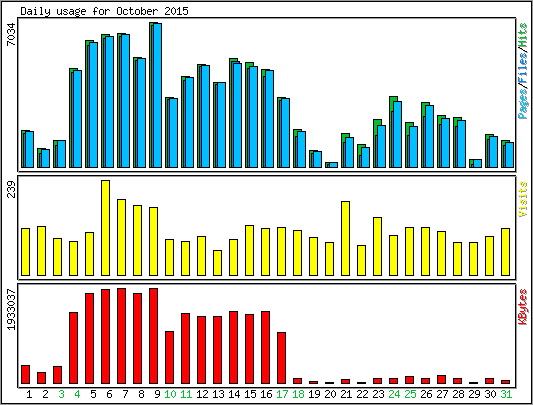The image size is (533, 405).
Task: Select the day 1 red KBytes bar
Action: (x=25, y=374)
